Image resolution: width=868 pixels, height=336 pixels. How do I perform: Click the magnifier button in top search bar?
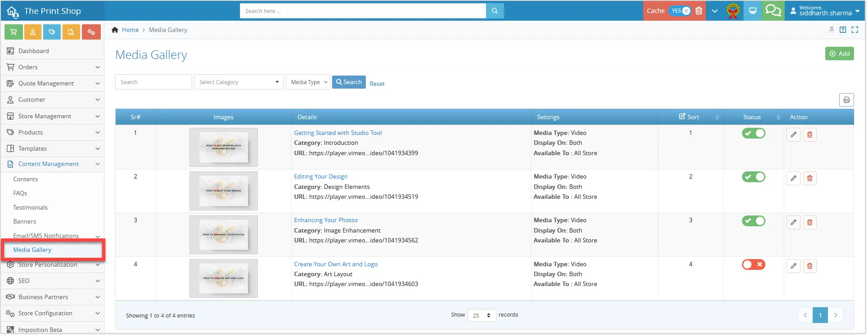[x=495, y=11]
